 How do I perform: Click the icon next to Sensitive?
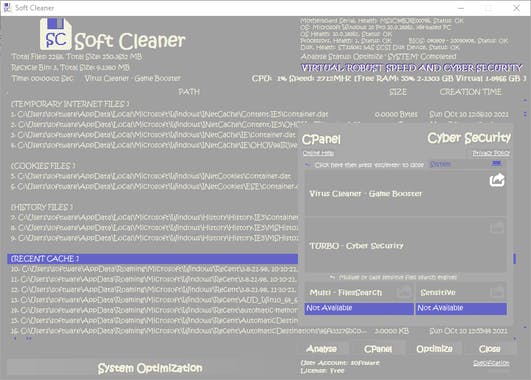click(497, 292)
